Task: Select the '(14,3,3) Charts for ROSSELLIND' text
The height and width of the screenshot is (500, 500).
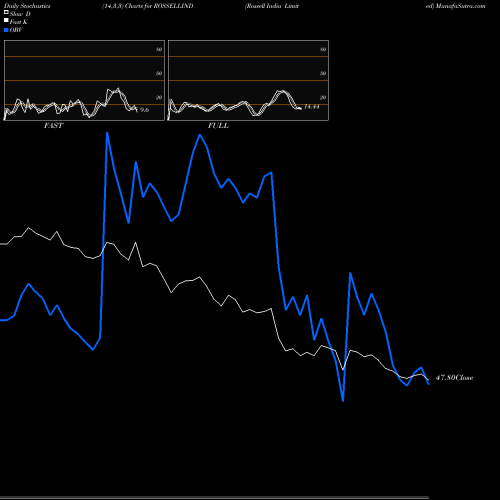Action: tap(148, 6)
